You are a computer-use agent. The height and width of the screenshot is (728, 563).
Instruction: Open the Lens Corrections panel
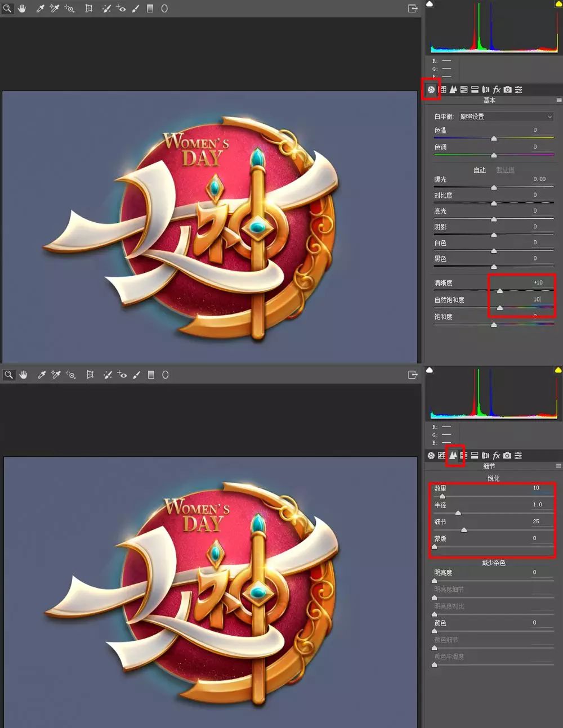click(x=485, y=89)
